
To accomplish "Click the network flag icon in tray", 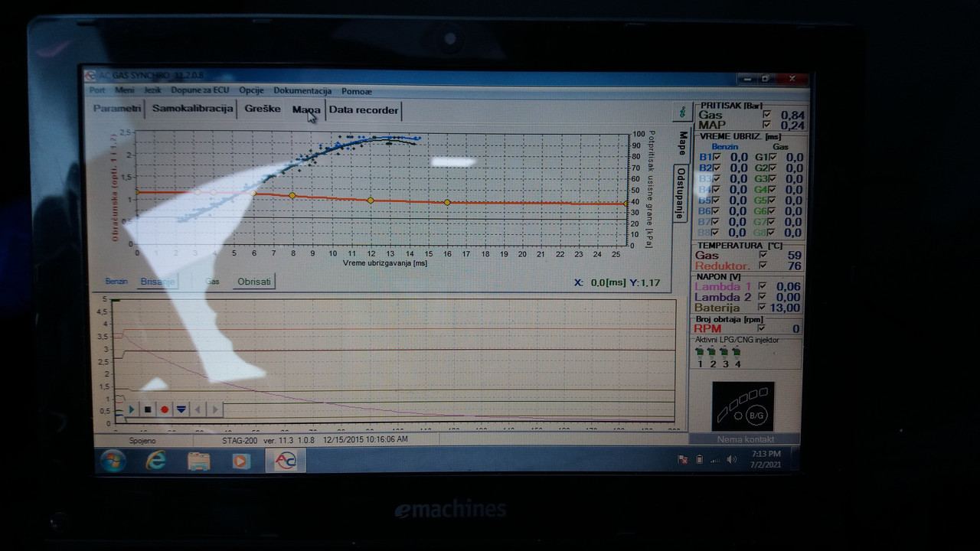I will click(x=683, y=459).
